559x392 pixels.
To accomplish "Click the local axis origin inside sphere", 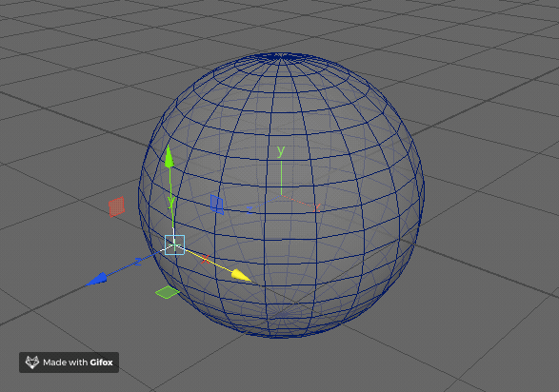I will coord(281,195).
